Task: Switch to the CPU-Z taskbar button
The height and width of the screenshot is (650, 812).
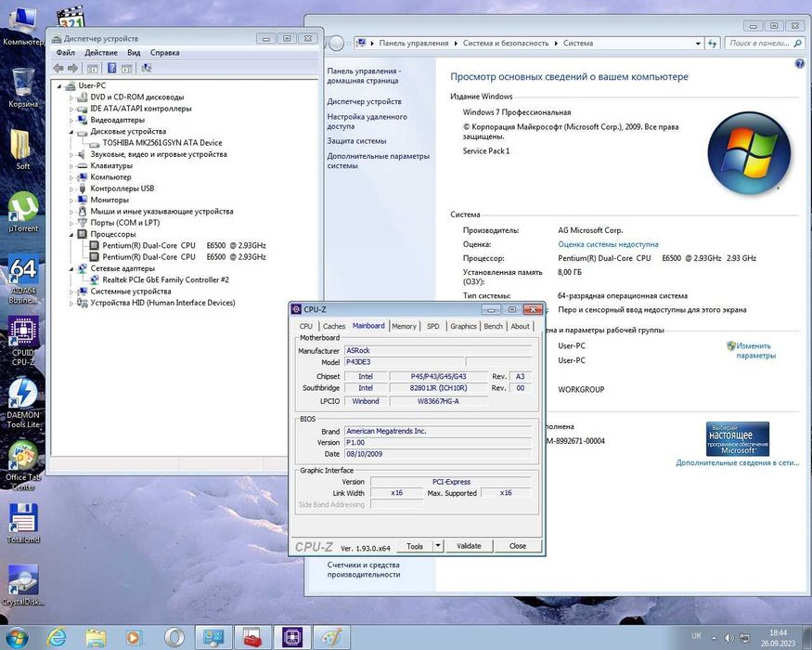Action: tap(291, 637)
